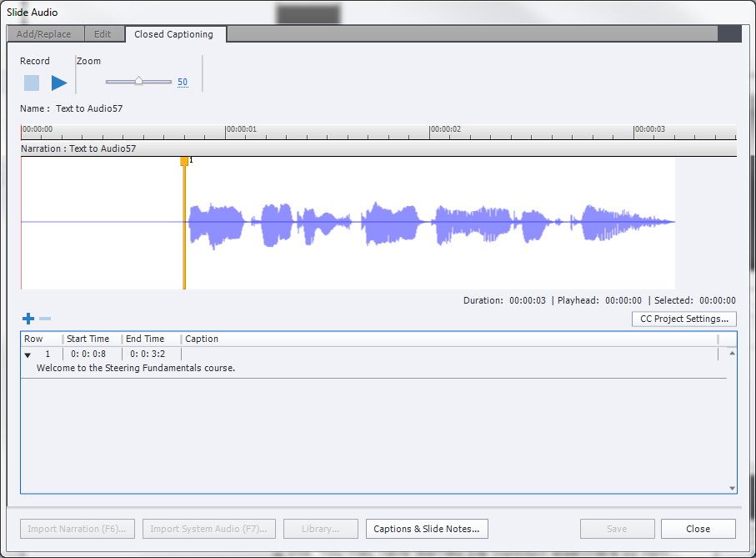Switch to the Add/Replace tab
The width and height of the screenshot is (756, 558).
click(x=44, y=34)
